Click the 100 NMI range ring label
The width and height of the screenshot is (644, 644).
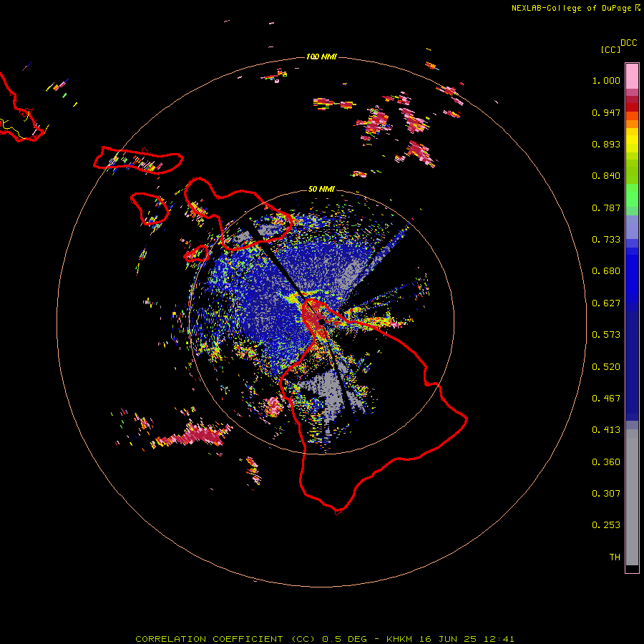coord(321,57)
